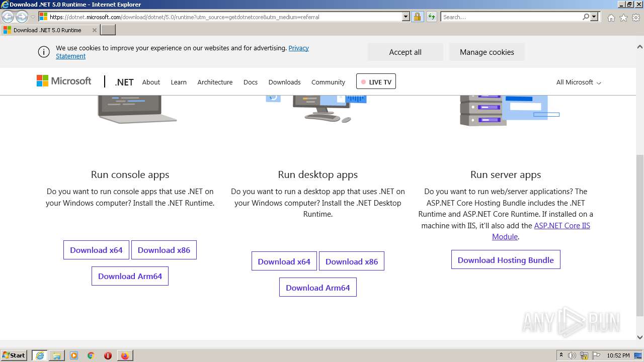Show hidden tray icons arrow

[x=561, y=355]
